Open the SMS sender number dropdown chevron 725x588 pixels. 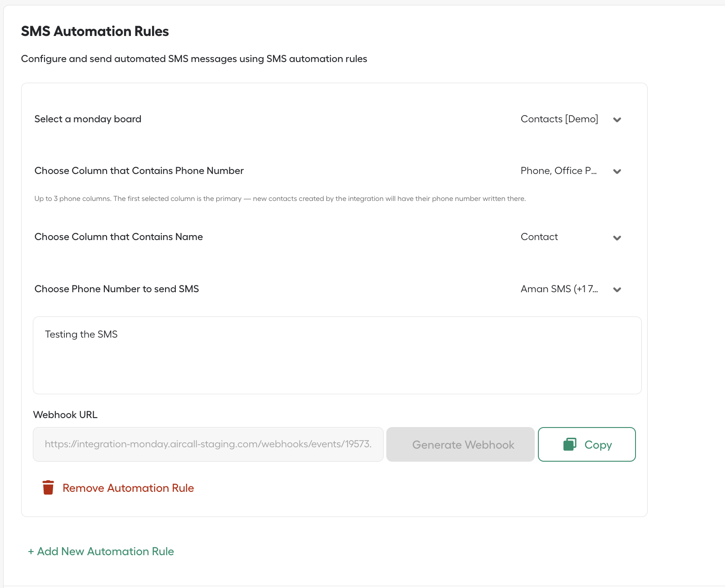617,290
